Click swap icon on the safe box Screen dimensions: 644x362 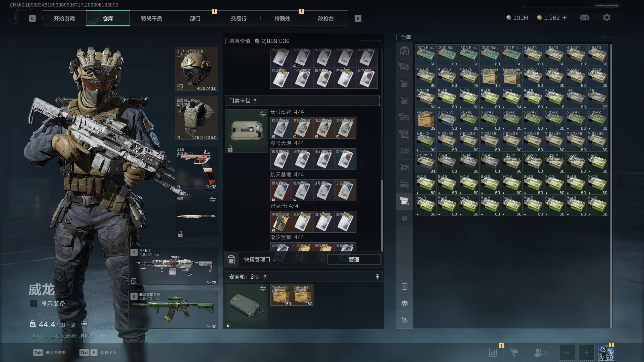[263, 289]
